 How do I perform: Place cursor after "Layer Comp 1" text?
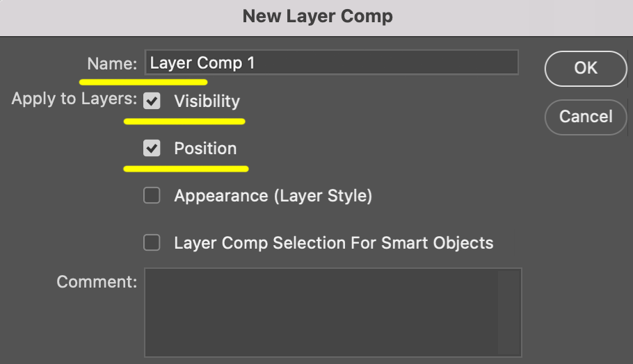(257, 63)
